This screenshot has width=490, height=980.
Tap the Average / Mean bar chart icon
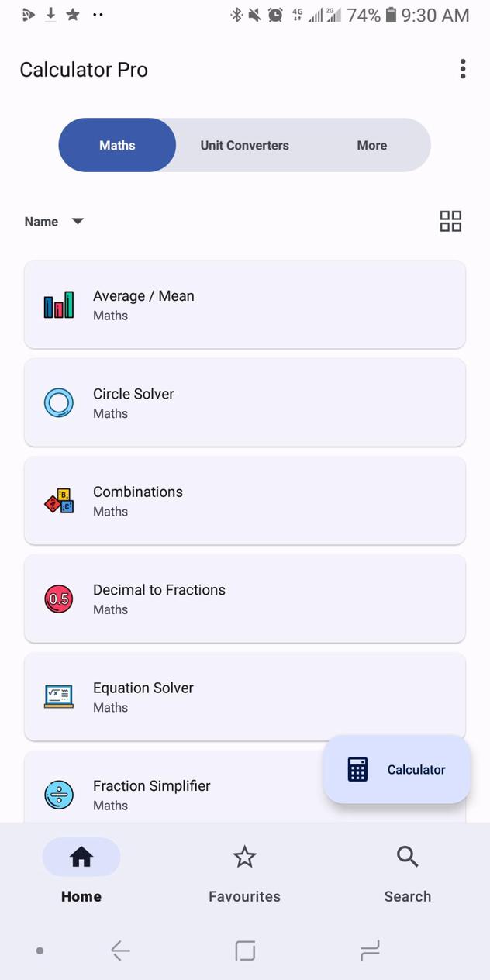pos(59,305)
